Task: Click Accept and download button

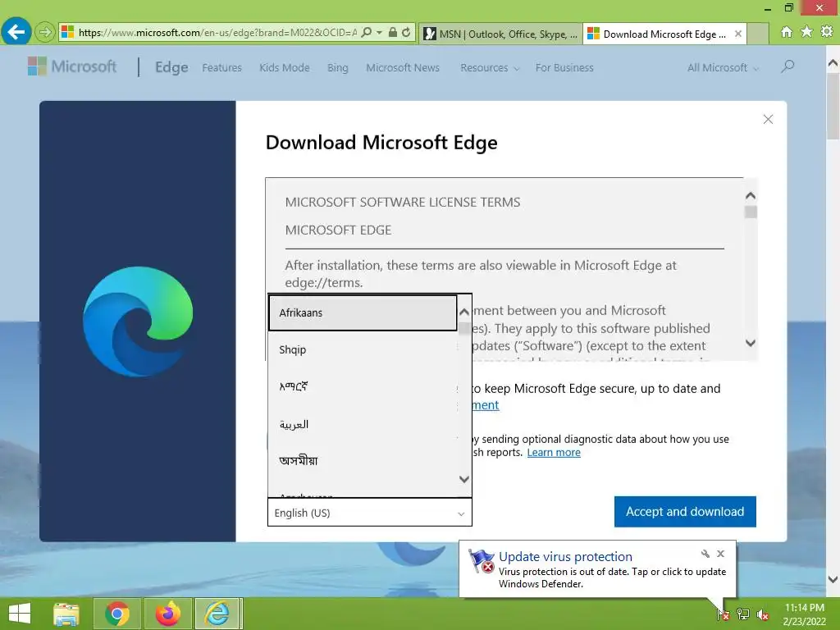Action: (x=685, y=512)
